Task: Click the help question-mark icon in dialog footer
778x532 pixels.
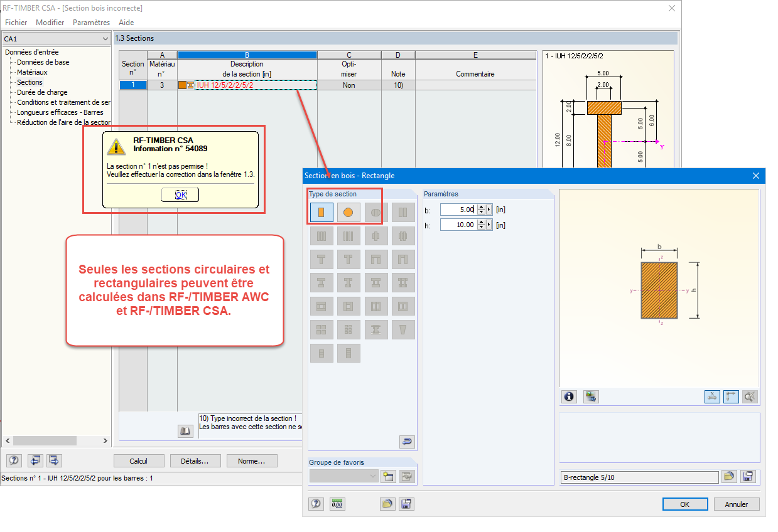Action: click(x=316, y=504)
